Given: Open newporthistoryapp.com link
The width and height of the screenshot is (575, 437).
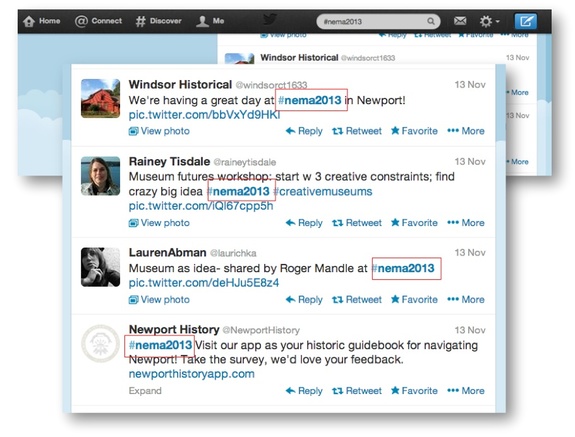Looking at the screenshot, I should 191,374.
